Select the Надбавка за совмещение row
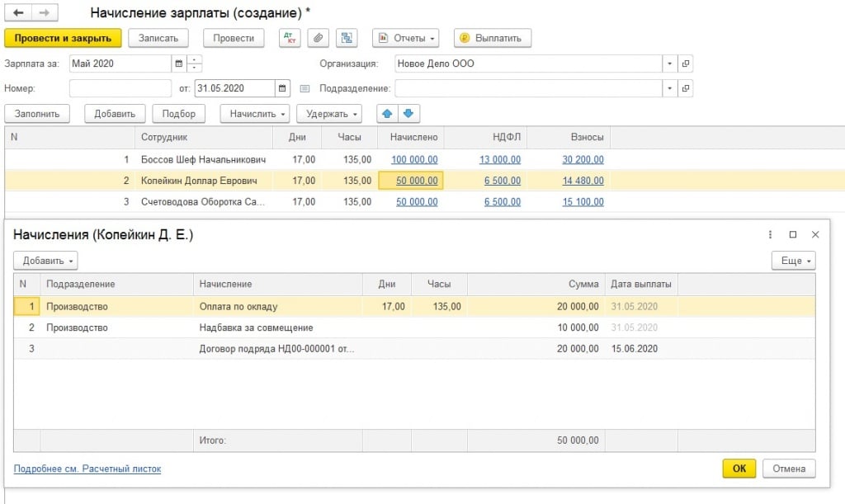The width and height of the screenshot is (845, 504). (256, 327)
